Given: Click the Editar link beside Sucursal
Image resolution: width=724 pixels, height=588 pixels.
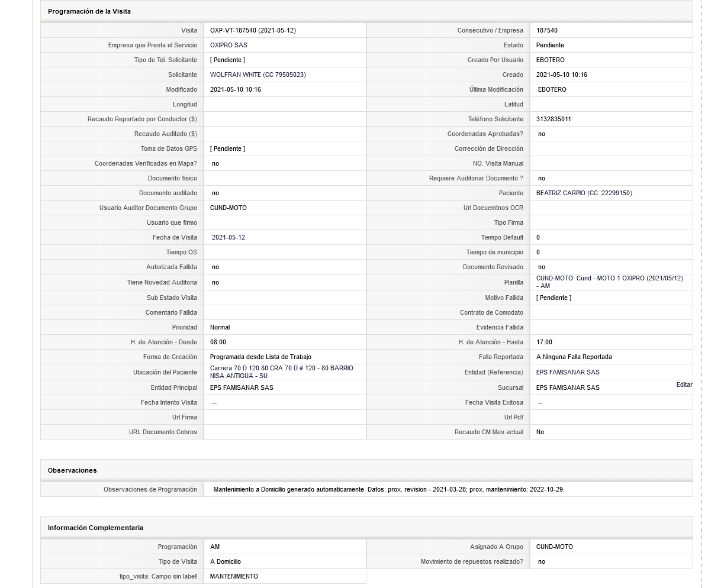Looking at the screenshot, I should tap(684, 385).
